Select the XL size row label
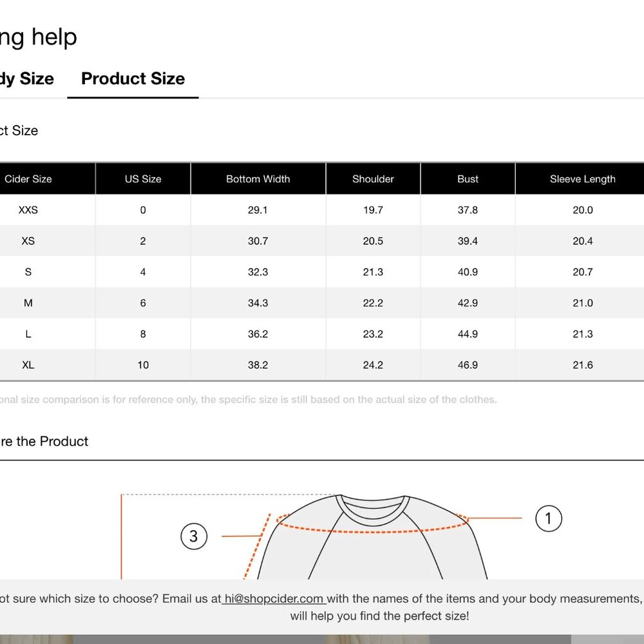 tap(28, 365)
